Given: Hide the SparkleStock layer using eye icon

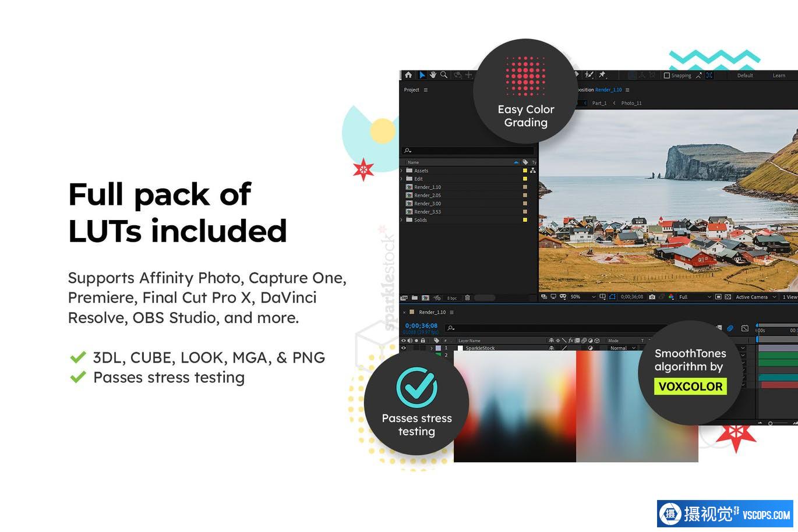Looking at the screenshot, I should pos(404,348).
